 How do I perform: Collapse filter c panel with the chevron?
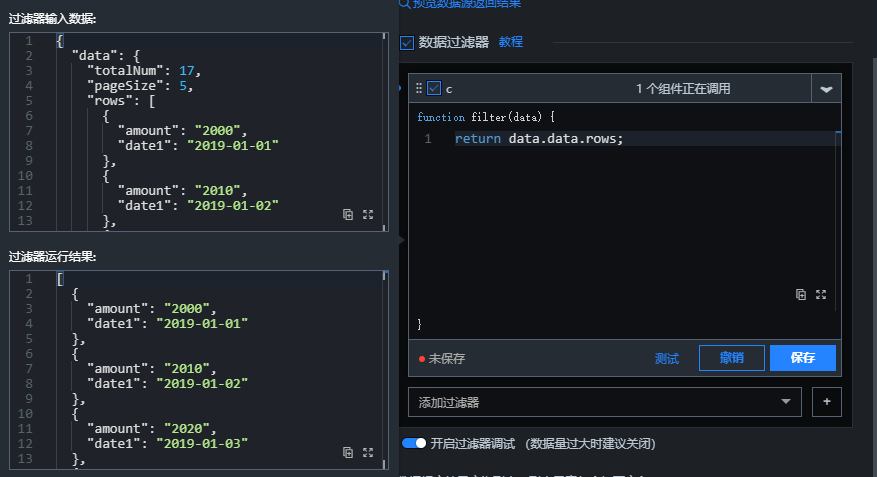(x=826, y=89)
